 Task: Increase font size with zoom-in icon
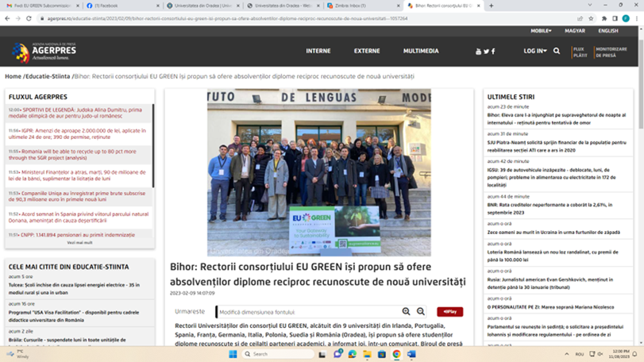[x=407, y=312]
